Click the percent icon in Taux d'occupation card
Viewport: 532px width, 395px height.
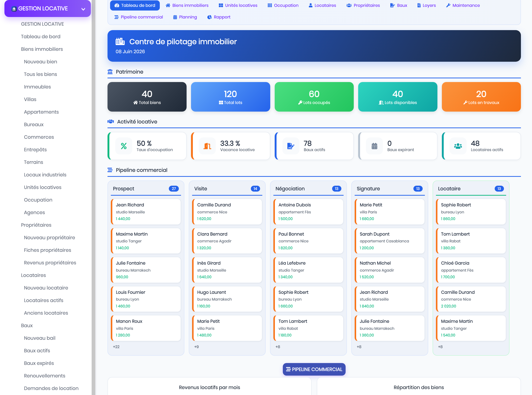pos(124,146)
